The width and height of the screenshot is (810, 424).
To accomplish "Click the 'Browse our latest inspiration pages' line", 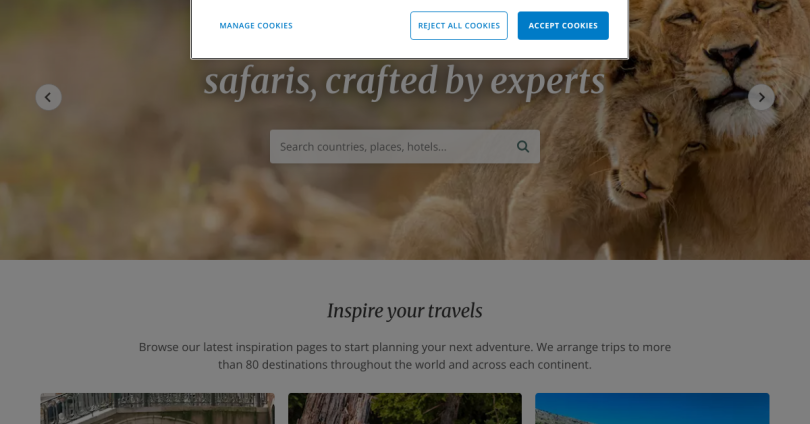I will point(404,347).
